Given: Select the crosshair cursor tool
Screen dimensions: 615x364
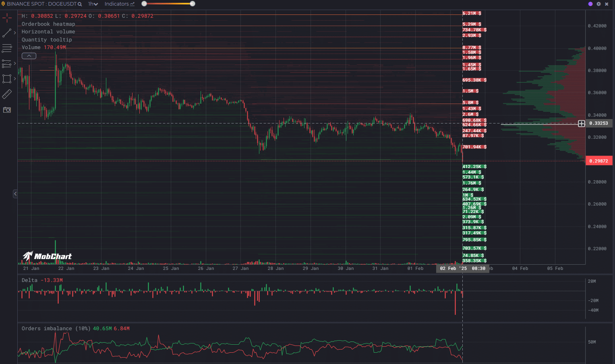Looking at the screenshot, I should coord(7,18).
